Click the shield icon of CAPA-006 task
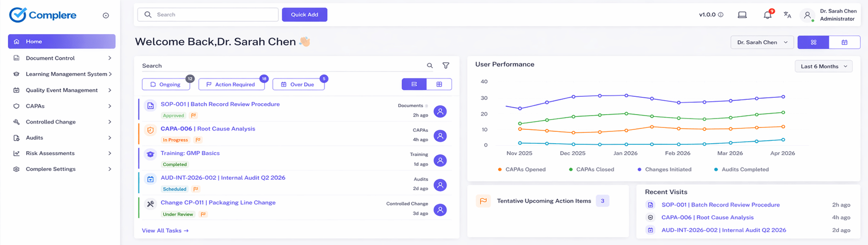This screenshot has width=868, height=245. (x=150, y=130)
